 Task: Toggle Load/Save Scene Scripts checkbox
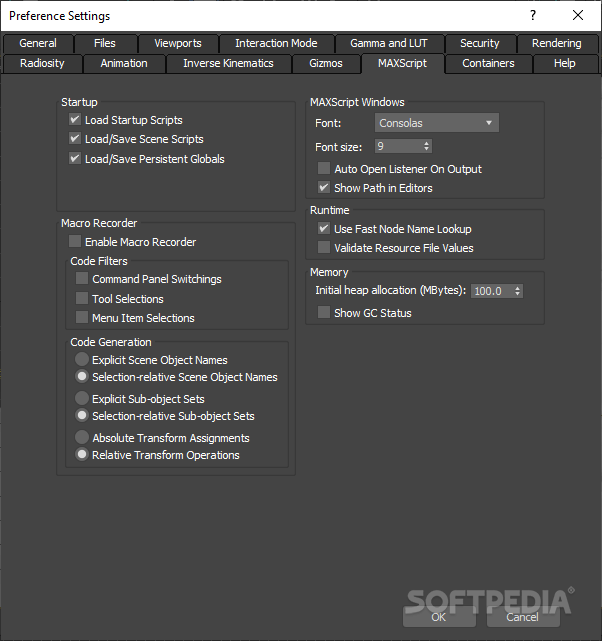pos(75,139)
